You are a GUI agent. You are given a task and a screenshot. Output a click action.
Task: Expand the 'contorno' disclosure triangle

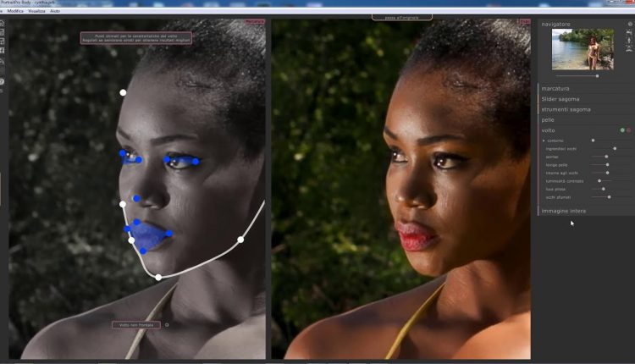tap(544, 141)
